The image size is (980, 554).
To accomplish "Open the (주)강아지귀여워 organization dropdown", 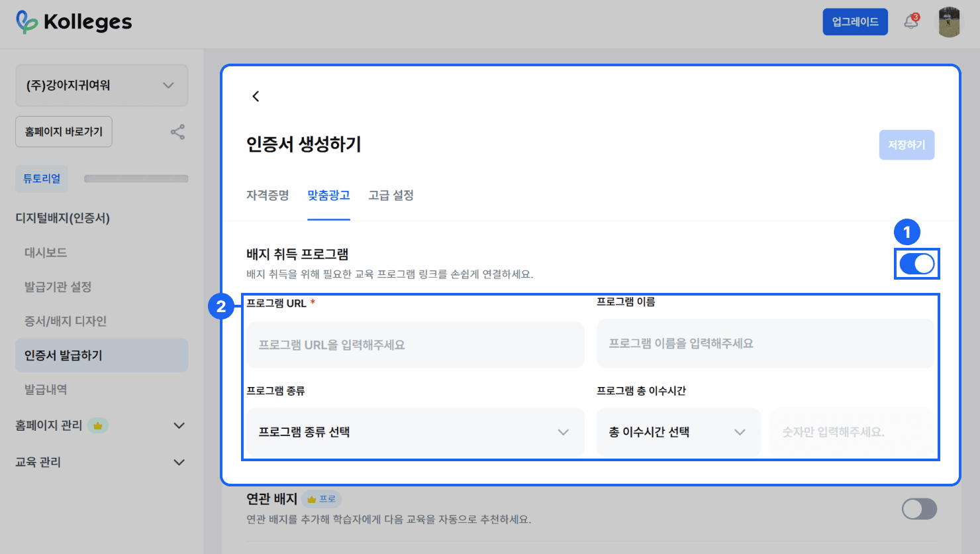I will point(102,85).
